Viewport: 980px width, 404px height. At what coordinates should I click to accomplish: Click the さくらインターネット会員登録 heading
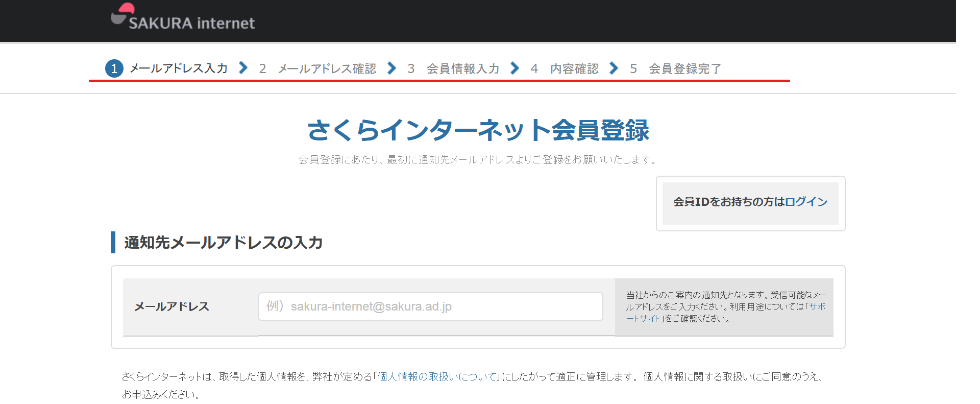478,130
